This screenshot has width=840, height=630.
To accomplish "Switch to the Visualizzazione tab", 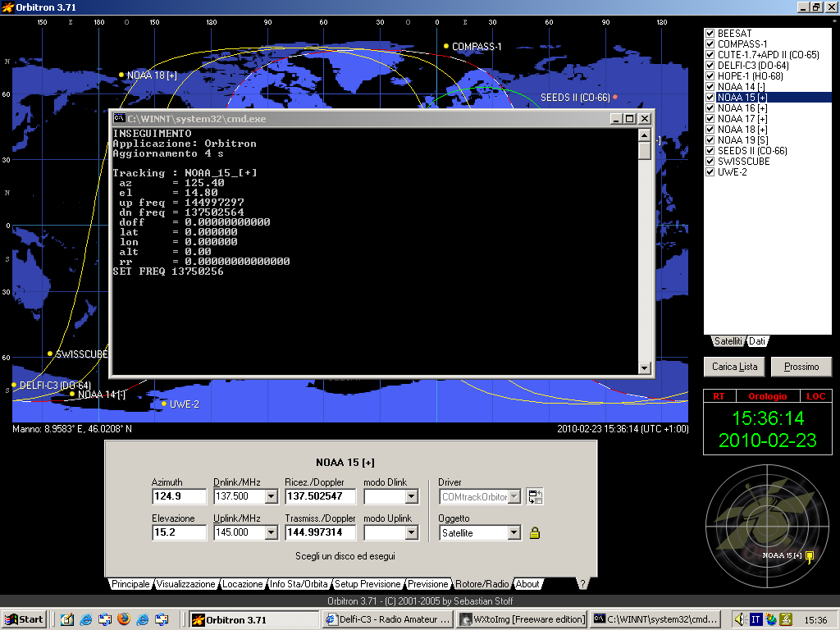I will tap(185, 584).
